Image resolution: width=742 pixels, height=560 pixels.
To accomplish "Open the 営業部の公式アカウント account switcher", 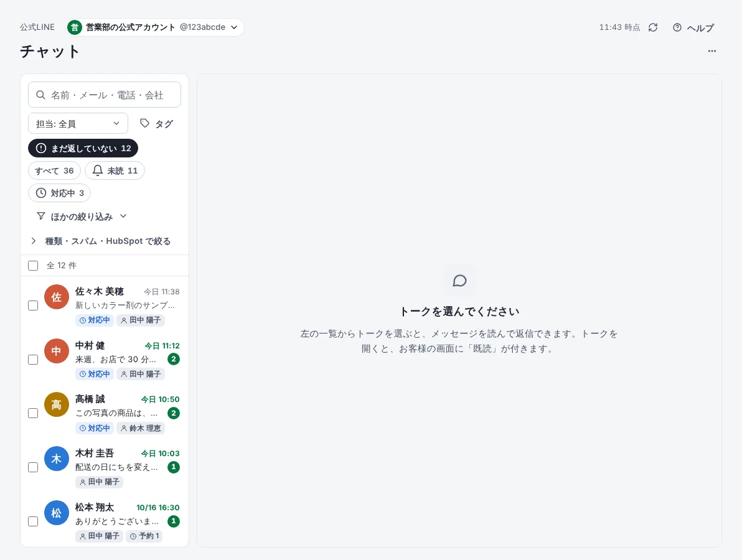I will [154, 27].
